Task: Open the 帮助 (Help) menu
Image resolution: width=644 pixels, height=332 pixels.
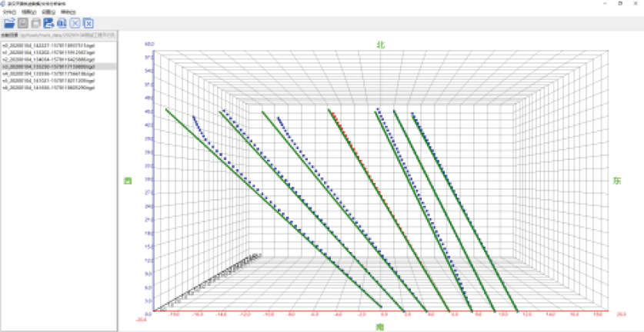Action: (68, 12)
